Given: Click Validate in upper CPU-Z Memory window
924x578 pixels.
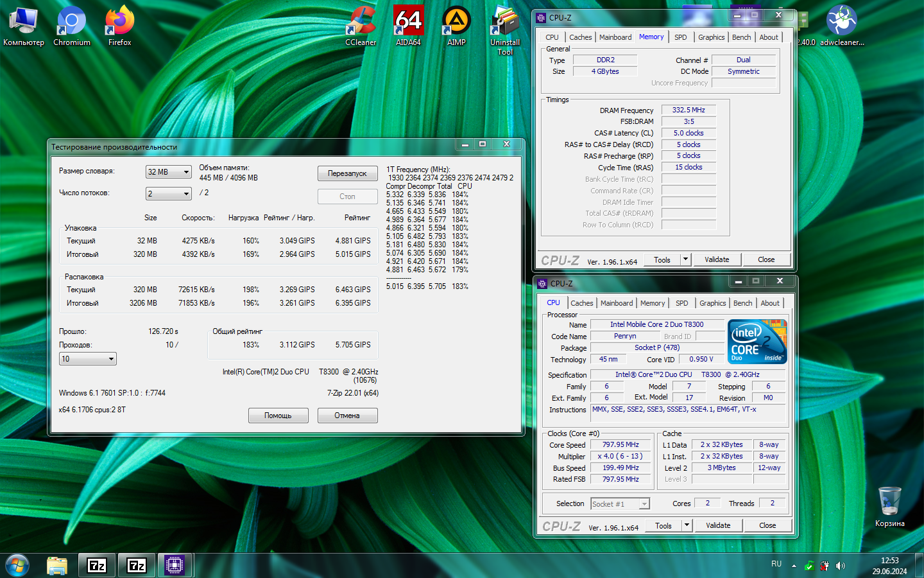Looking at the screenshot, I should [717, 259].
